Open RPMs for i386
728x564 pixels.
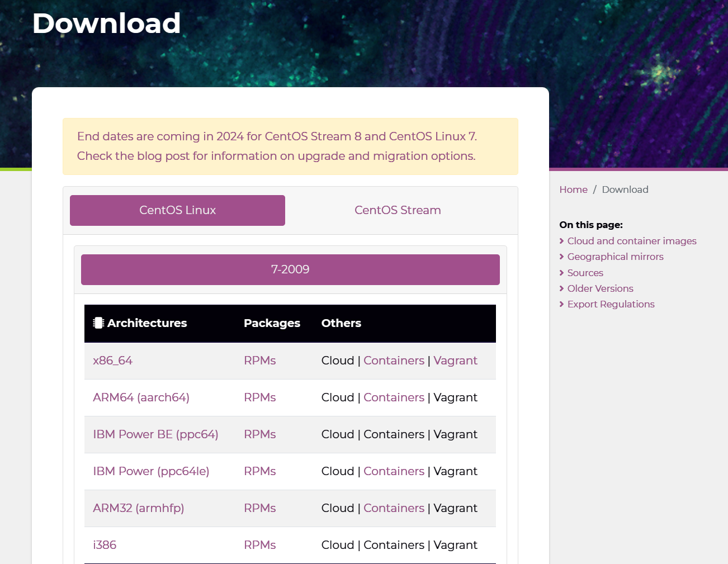(259, 545)
